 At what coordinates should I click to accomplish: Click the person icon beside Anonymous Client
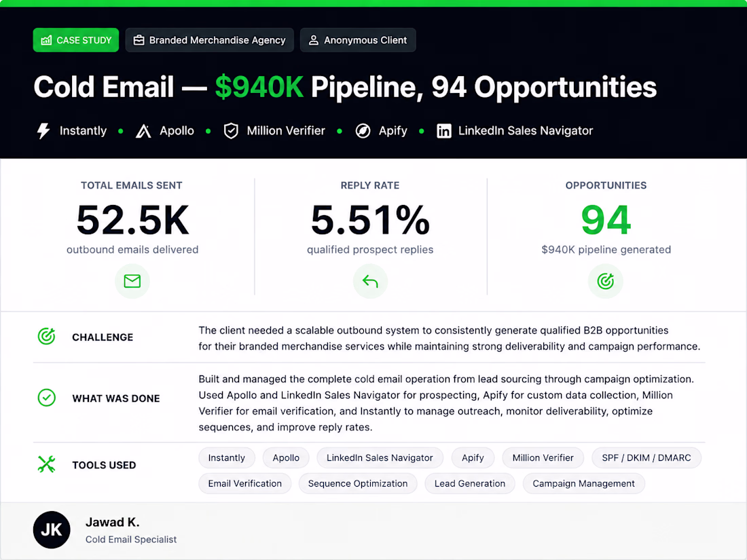click(314, 40)
